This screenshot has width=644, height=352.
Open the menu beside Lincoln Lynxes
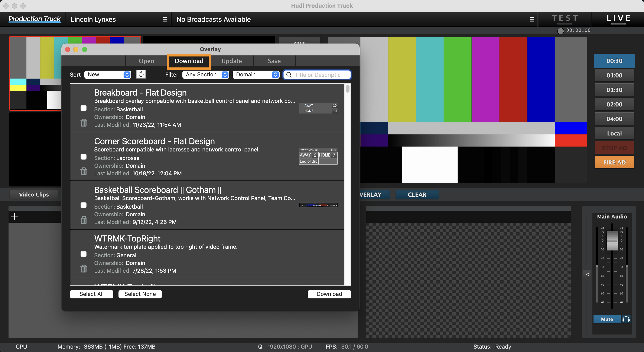click(x=165, y=19)
